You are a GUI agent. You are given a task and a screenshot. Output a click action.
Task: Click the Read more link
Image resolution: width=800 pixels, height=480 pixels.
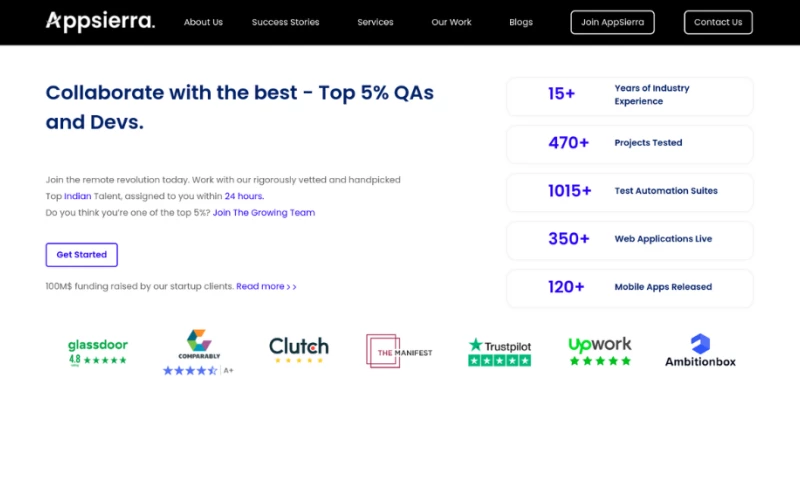coord(265,286)
